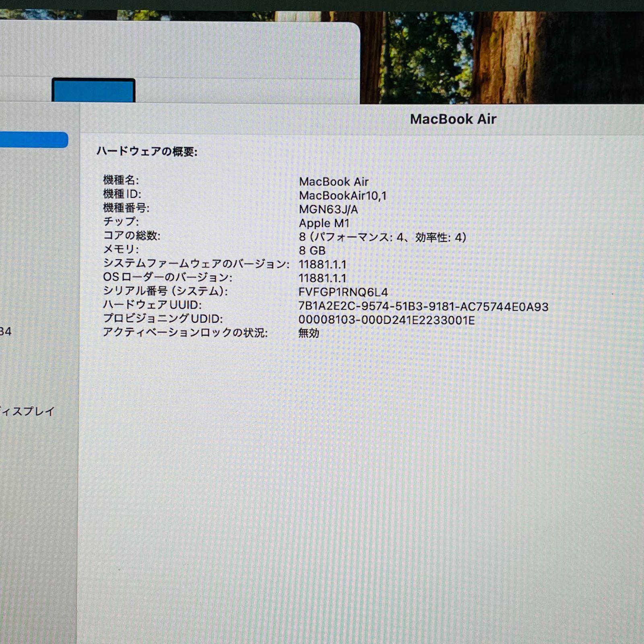Select the core count value 8 (パフォーマンス: 4、効率性: 4)
The height and width of the screenshot is (644, 644).
382,237
